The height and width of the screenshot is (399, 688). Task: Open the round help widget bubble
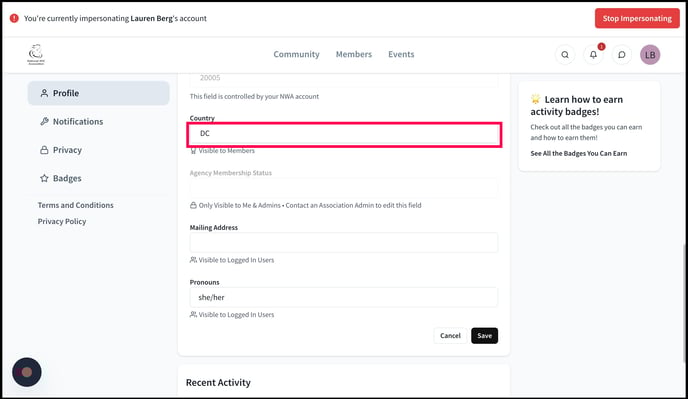pos(27,372)
